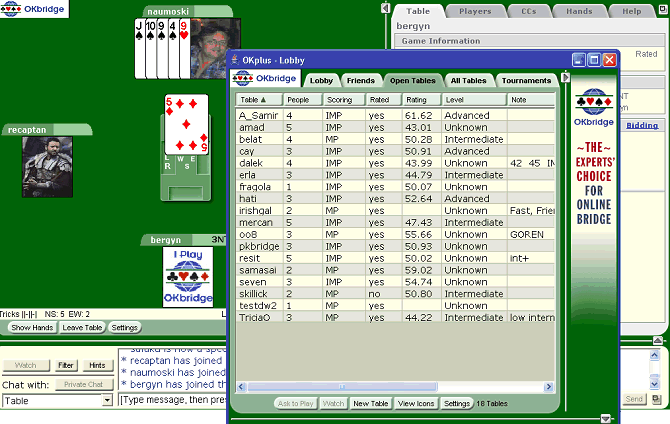670x424 pixels.
Task: Switch to the Lobby tab
Action: 321,80
